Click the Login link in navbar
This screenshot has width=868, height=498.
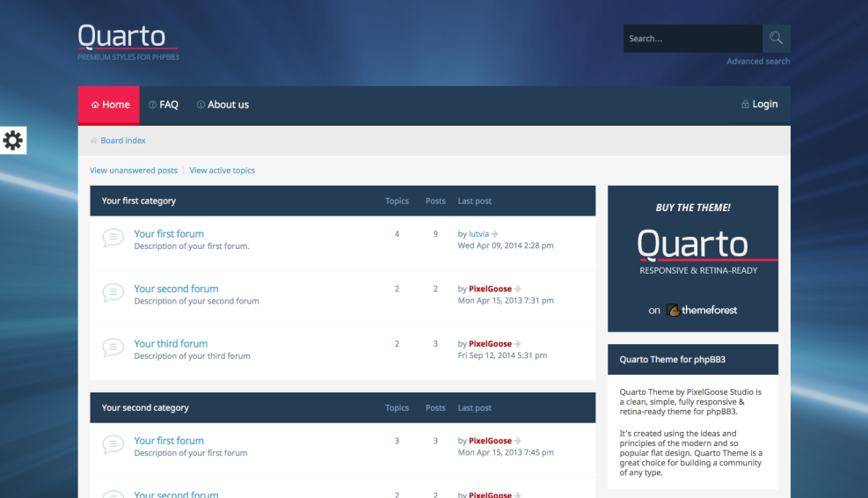click(760, 105)
